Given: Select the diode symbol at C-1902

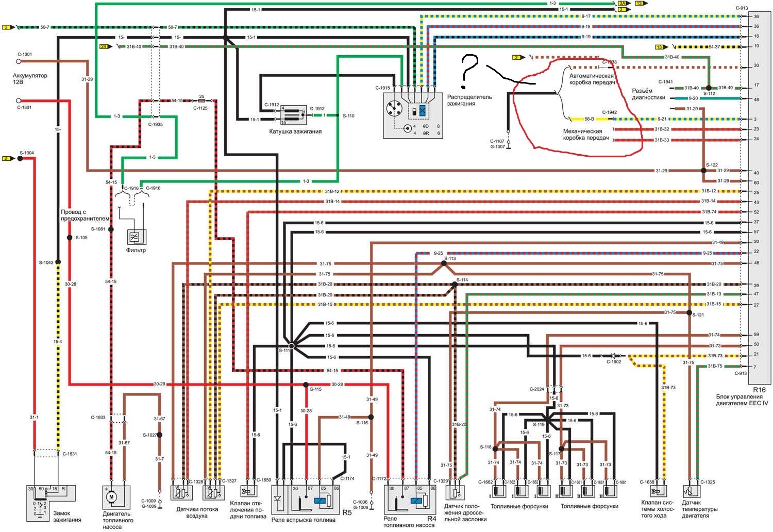Looking at the screenshot, I should [613, 356].
